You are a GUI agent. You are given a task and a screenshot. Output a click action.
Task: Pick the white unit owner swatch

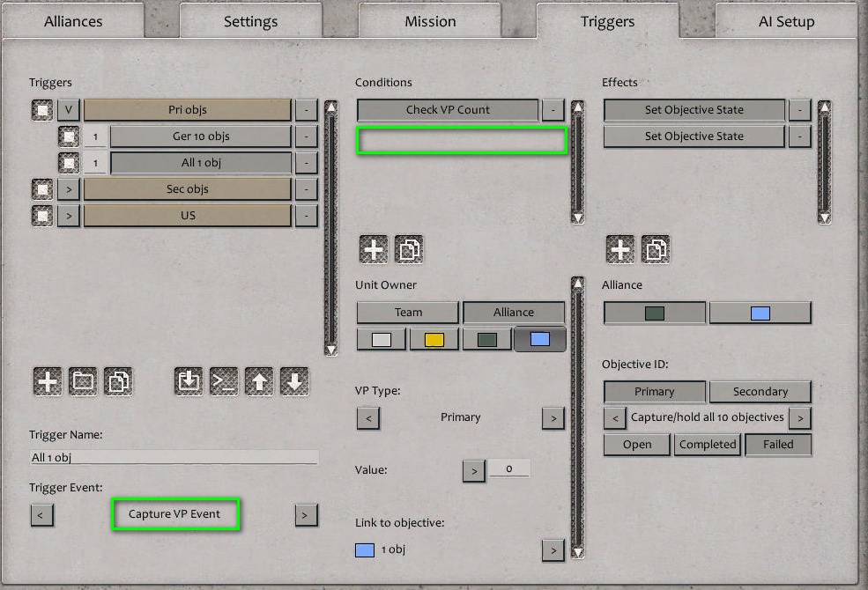coord(382,339)
